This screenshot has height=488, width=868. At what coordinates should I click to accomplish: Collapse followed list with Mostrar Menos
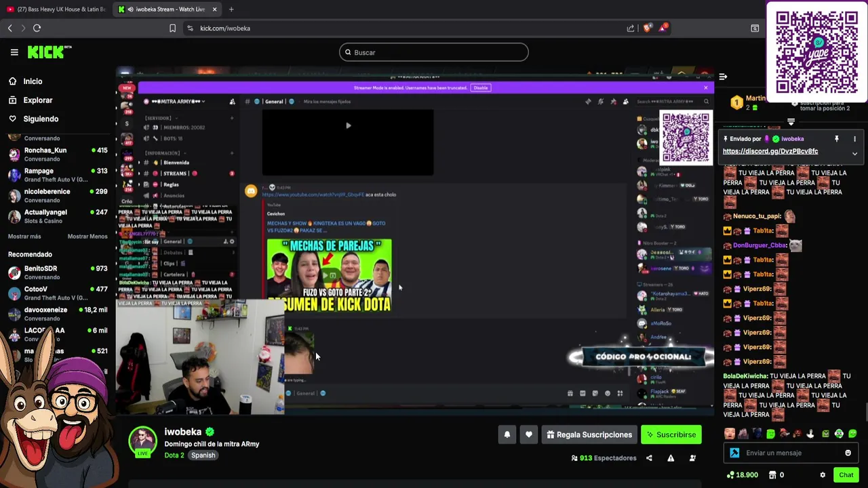tap(87, 237)
